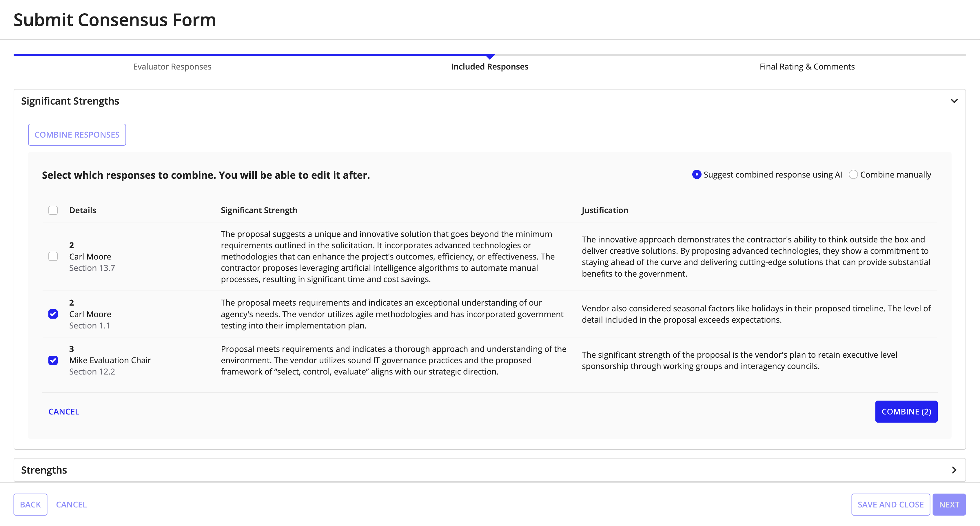Select 'Combine manually' radio button
This screenshot has width=980, height=526.
click(852, 174)
